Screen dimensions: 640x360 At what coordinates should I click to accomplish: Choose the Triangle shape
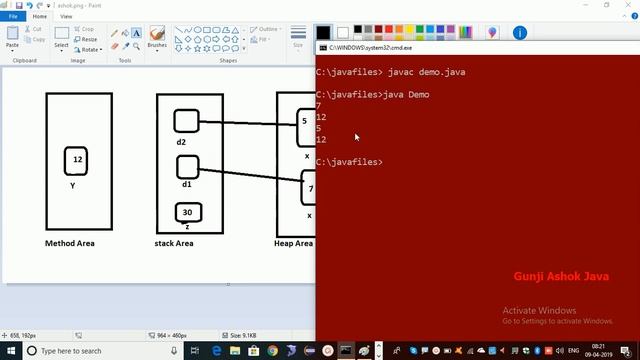pos(236,30)
